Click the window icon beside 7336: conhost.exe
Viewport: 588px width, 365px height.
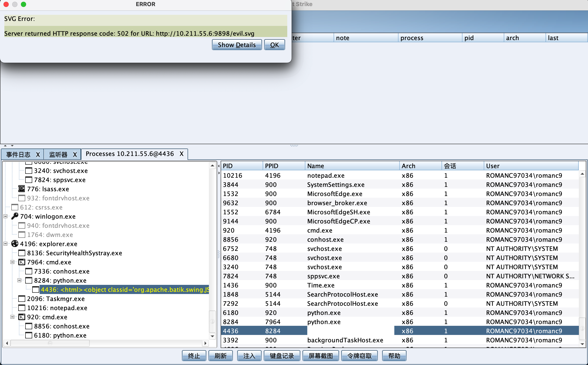pyautogui.click(x=29, y=271)
